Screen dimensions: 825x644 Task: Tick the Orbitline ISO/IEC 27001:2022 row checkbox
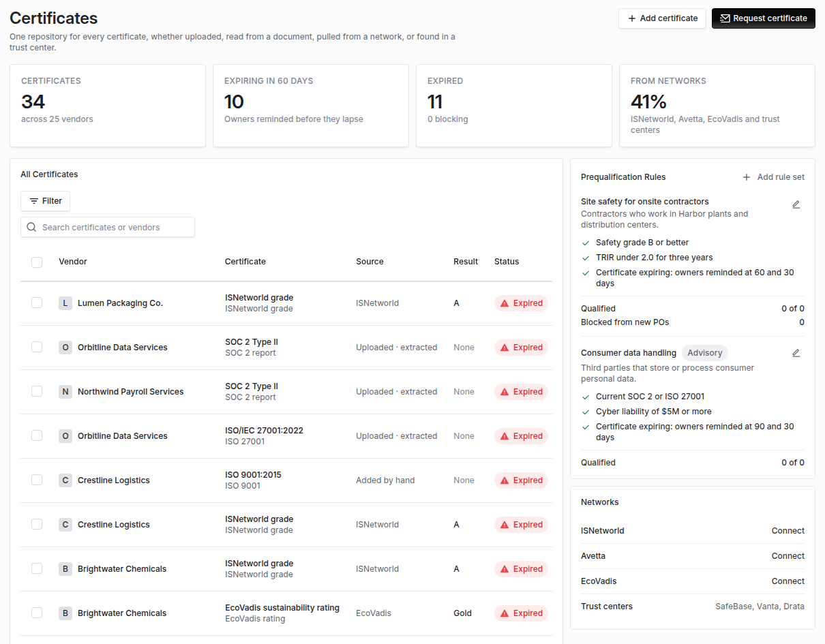pyautogui.click(x=37, y=435)
